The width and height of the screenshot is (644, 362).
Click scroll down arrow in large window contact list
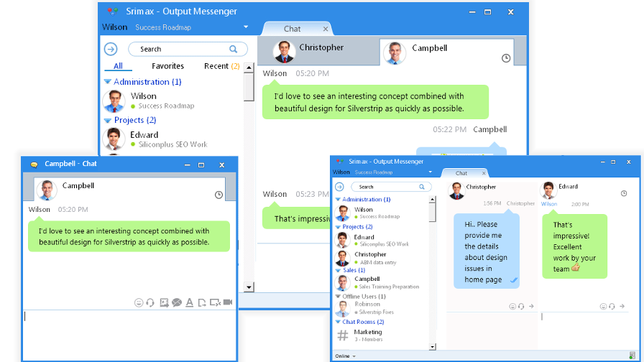click(x=249, y=287)
